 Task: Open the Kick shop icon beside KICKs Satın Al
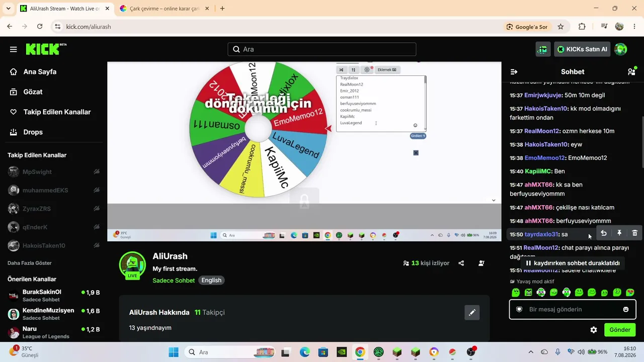(x=543, y=49)
